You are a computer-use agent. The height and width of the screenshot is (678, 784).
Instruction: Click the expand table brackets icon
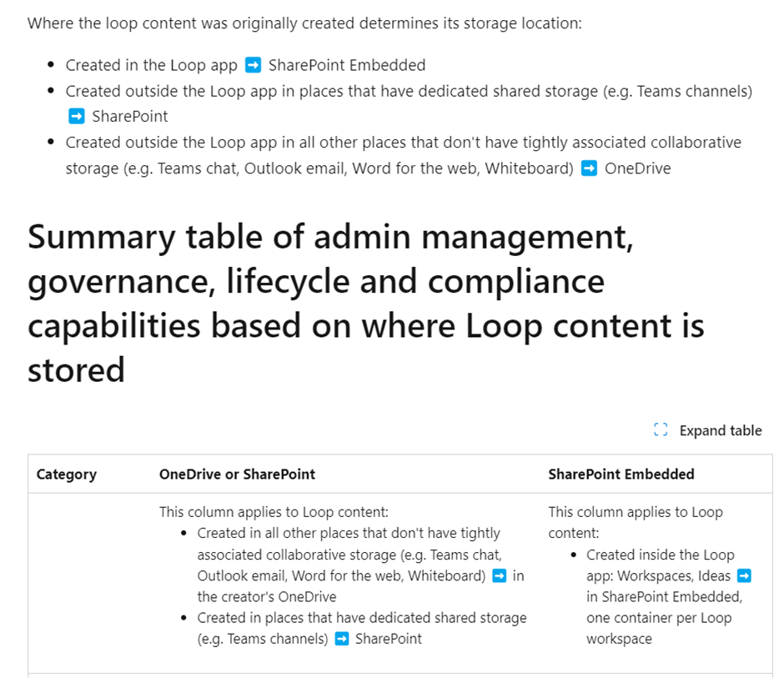pyautogui.click(x=661, y=429)
